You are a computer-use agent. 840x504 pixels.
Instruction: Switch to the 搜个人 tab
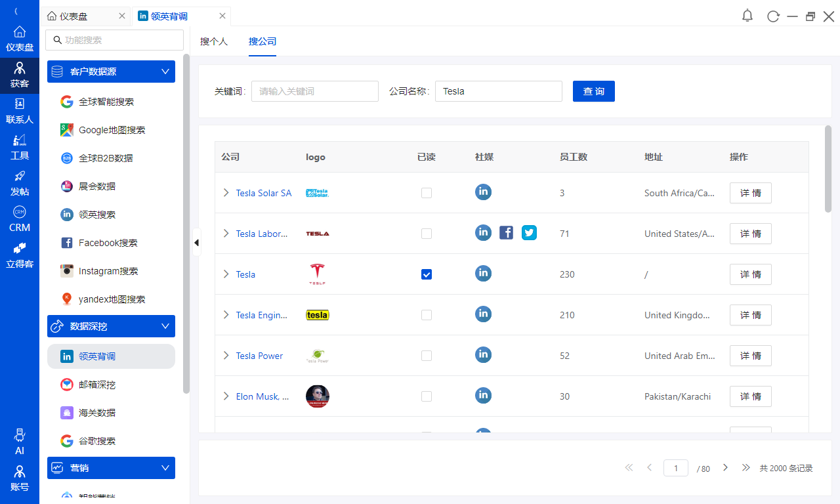214,41
